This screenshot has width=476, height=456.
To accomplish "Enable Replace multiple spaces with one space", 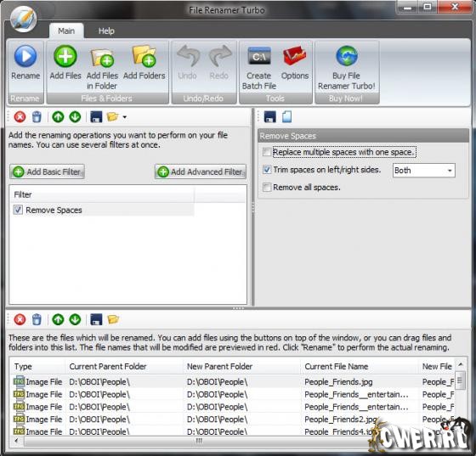I will [x=267, y=152].
